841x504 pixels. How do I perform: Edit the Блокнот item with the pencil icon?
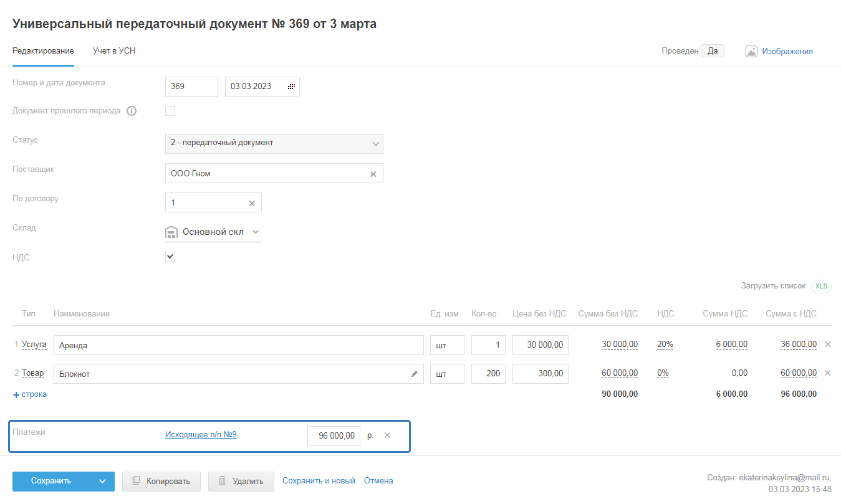[415, 374]
